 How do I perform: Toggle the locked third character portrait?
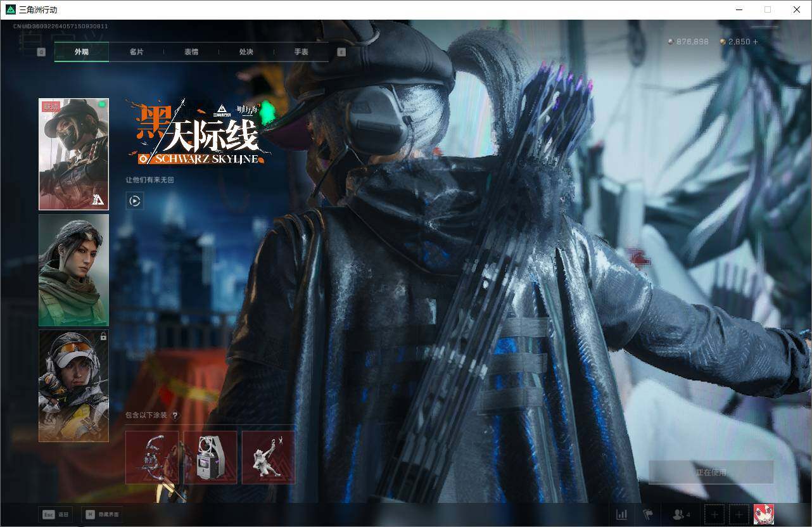(x=73, y=385)
